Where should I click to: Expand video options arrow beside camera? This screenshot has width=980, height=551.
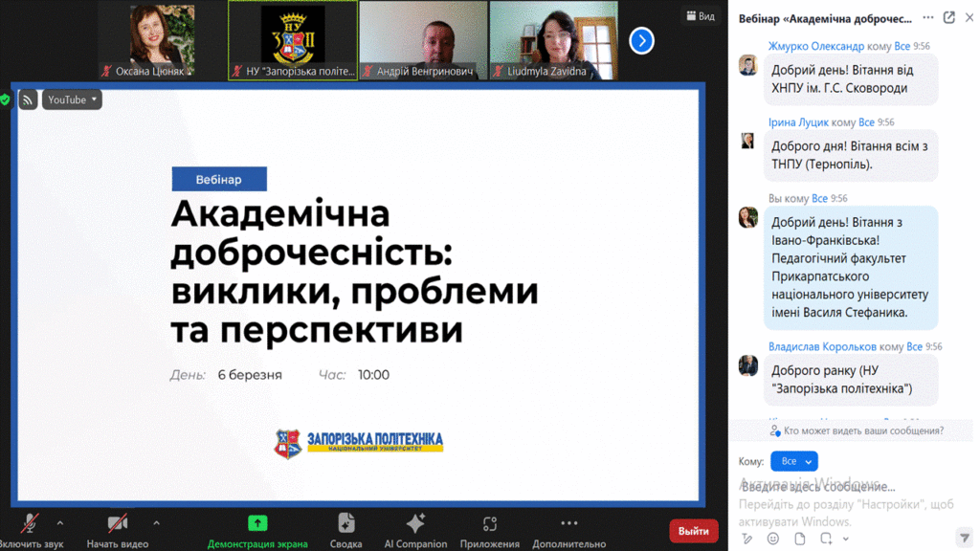156,523
